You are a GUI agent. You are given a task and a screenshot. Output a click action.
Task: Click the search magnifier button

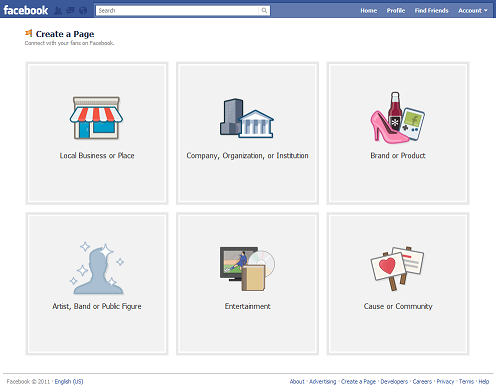[x=264, y=11]
